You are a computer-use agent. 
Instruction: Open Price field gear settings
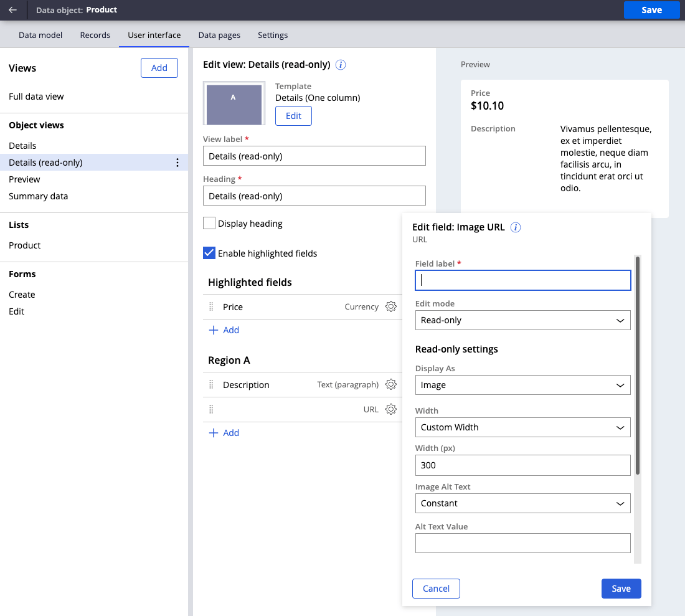(x=391, y=306)
